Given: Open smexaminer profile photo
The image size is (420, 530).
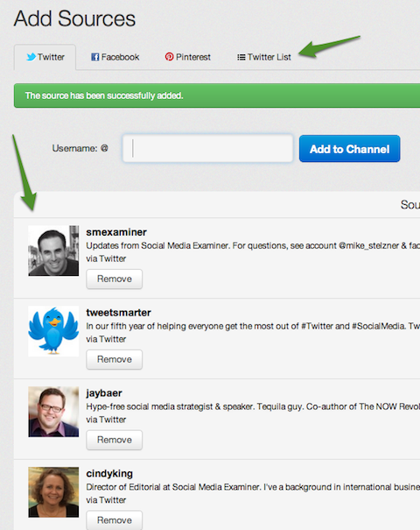Looking at the screenshot, I should 53,251.
